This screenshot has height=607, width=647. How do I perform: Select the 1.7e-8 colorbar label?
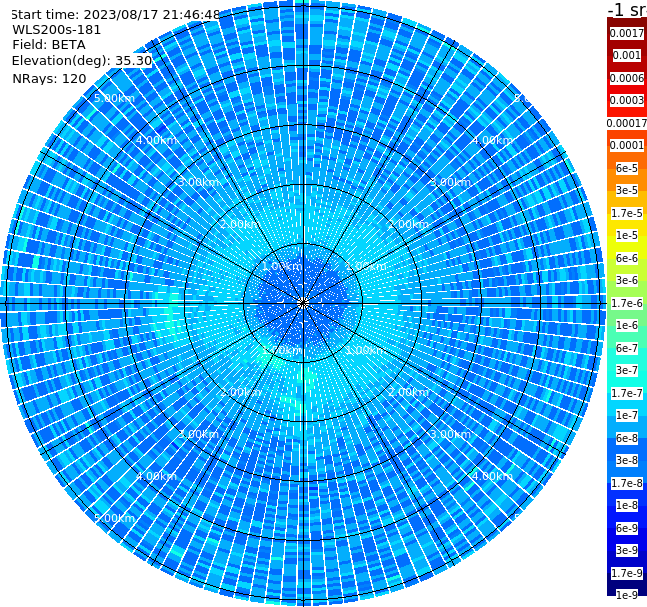627,483
